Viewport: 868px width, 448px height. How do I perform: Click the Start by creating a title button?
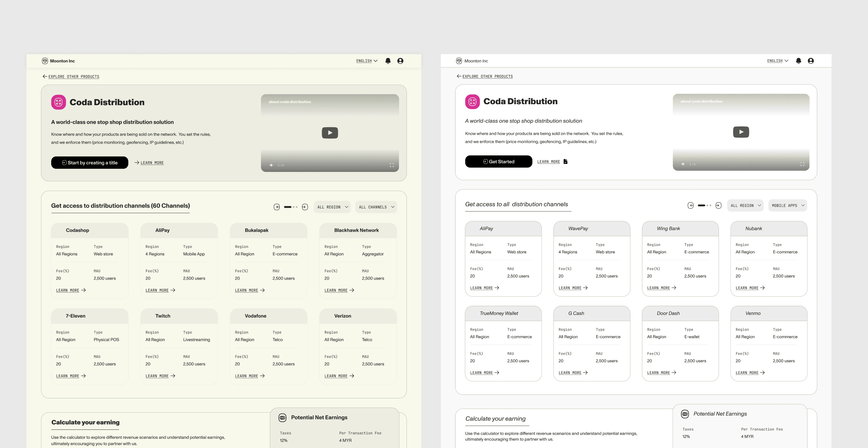(x=90, y=163)
